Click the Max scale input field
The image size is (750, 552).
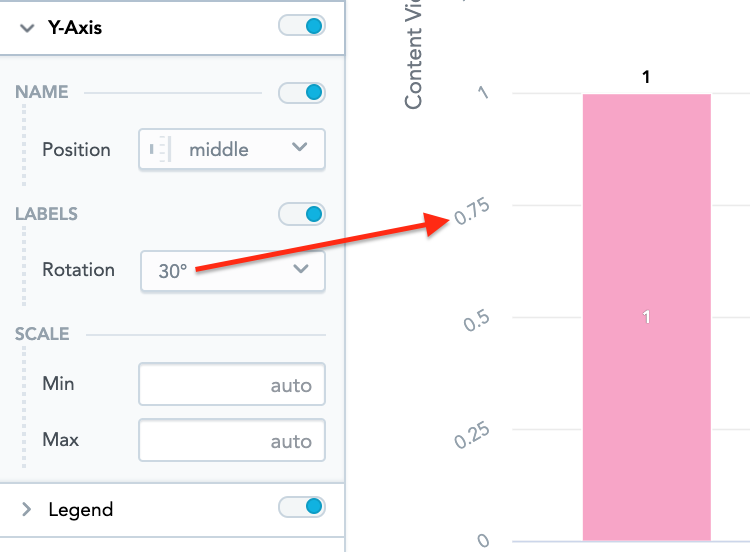point(232,441)
